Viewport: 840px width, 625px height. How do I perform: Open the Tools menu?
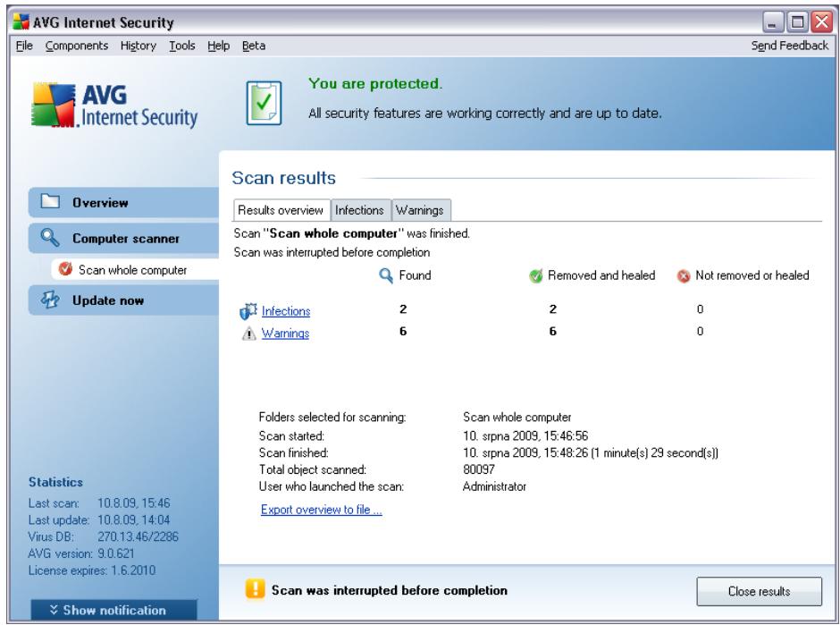pyautogui.click(x=182, y=46)
